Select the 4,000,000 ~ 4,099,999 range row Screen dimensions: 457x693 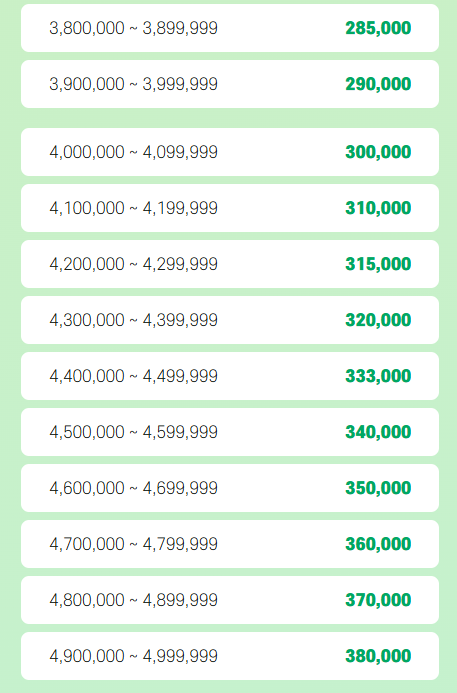[x=230, y=152]
